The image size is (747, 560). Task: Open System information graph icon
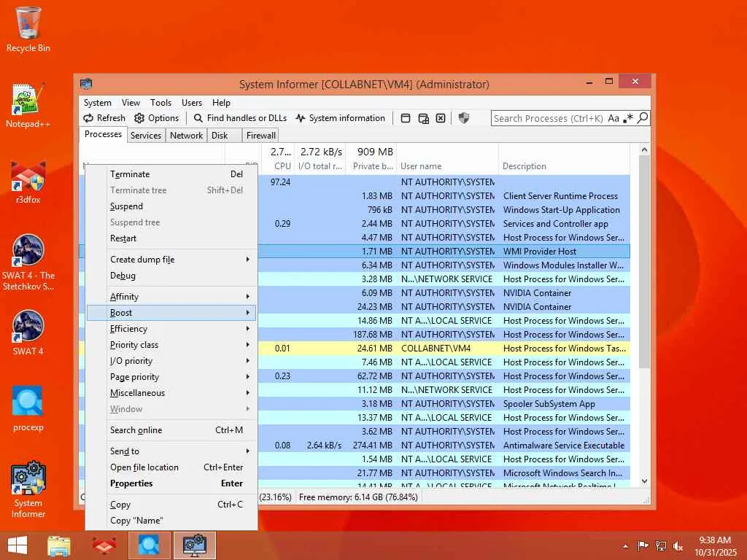(x=300, y=118)
